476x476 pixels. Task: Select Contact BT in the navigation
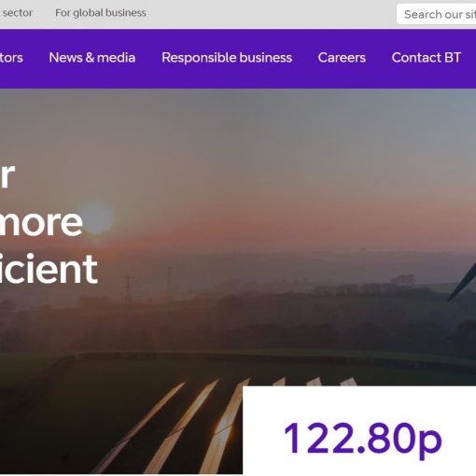tap(427, 58)
